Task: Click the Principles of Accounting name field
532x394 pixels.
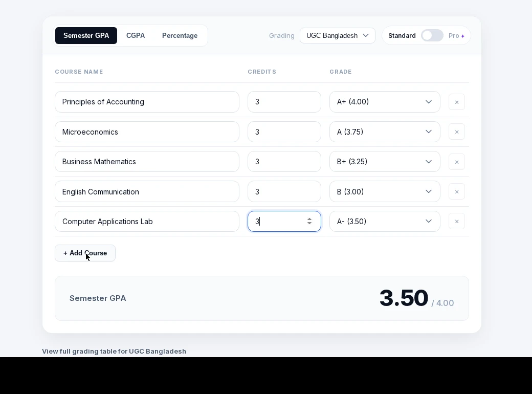Action: pyautogui.click(x=147, y=102)
